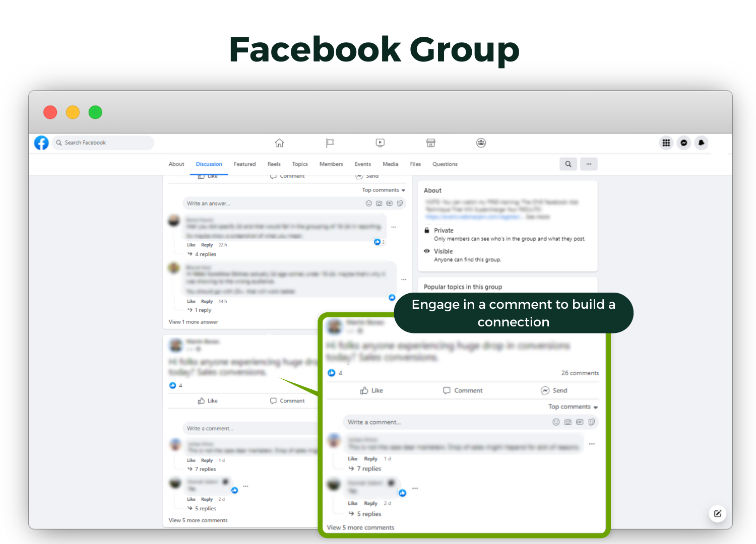The image size is (756, 544).
Task: Open the Watch video icon
Action: (x=380, y=143)
